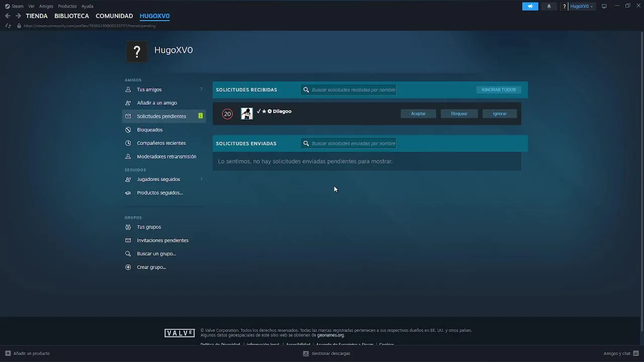Screen dimensions: 644x362
Task: Open the Productos menu
Action: coord(67,6)
